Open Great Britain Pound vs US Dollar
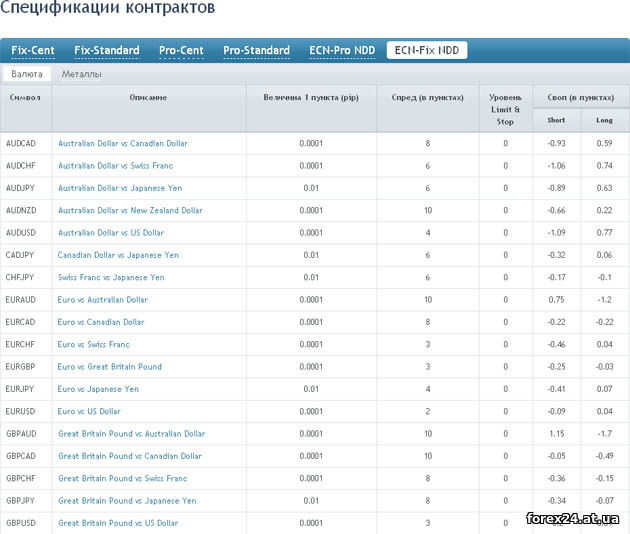 coord(118,523)
